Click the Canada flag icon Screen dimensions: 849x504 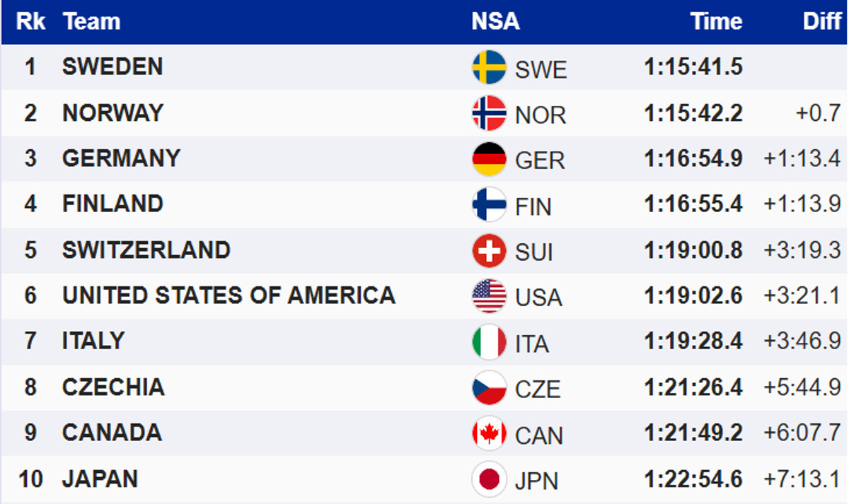tap(489, 433)
